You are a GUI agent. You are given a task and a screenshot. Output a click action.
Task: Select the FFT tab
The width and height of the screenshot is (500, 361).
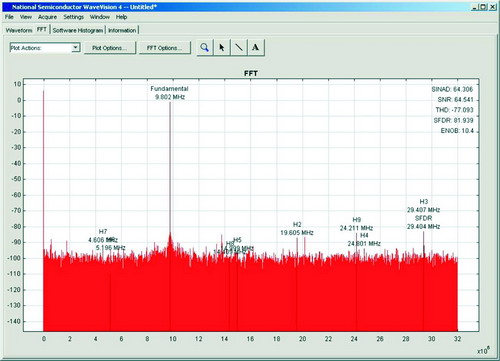[x=42, y=29]
